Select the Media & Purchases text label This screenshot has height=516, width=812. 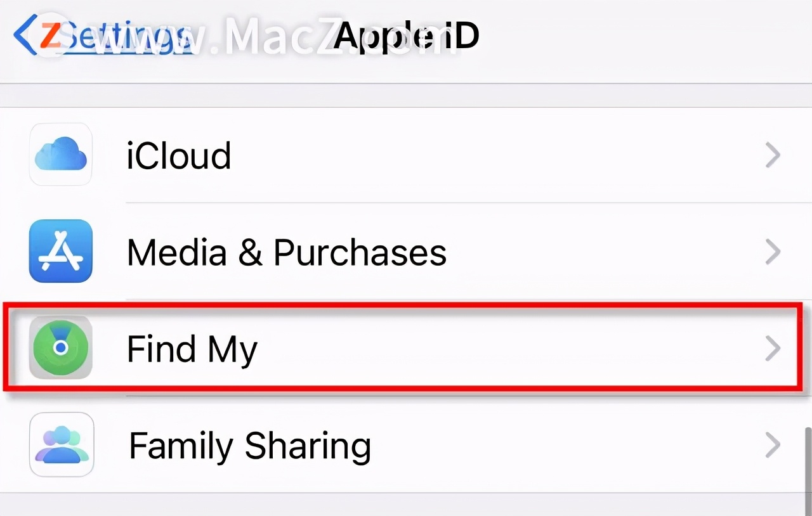click(287, 252)
